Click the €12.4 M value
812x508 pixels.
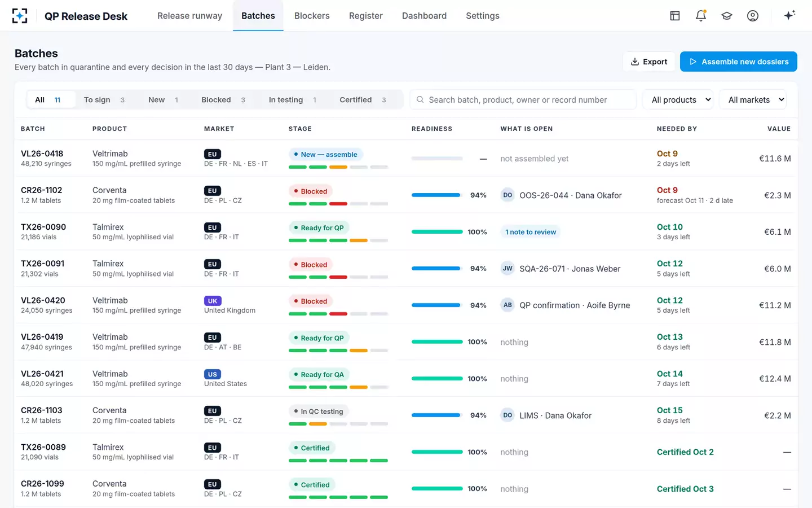pyautogui.click(x=775, y=379)
